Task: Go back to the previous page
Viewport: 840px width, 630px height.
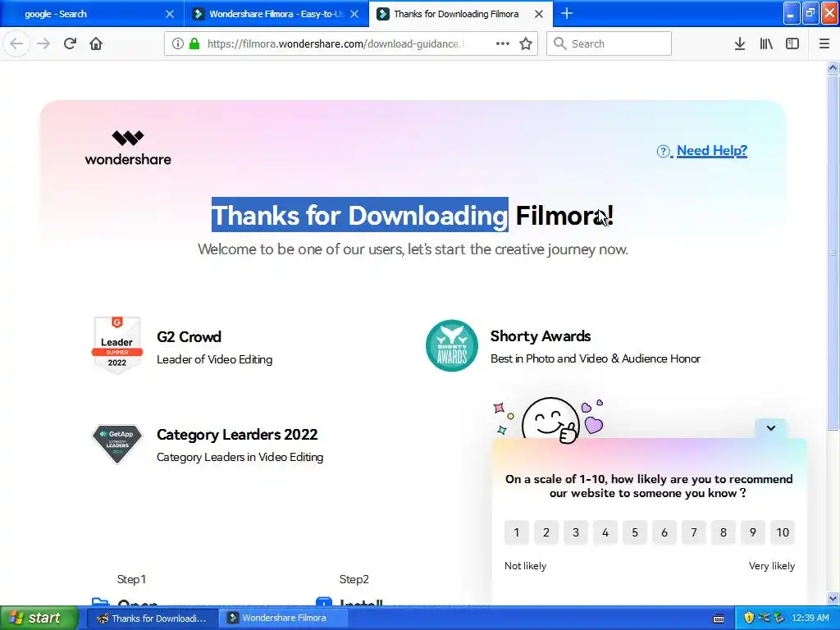Action: [x=16, y=43]
